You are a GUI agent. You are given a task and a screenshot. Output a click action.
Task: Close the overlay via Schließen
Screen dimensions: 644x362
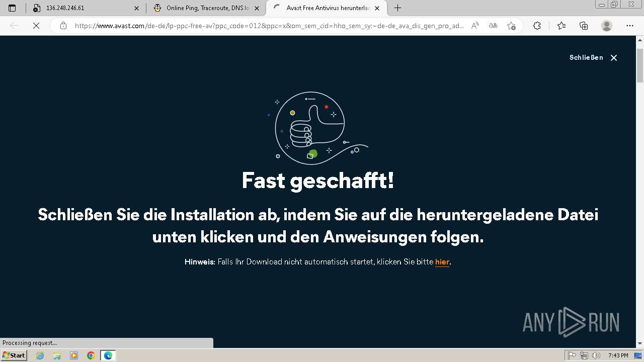pos(593,58)
